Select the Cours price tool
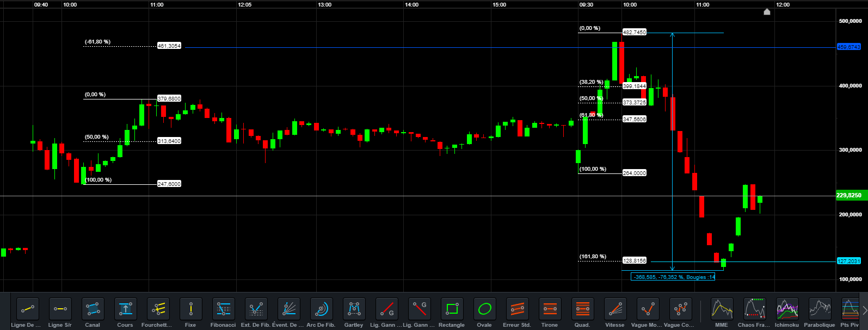This screenshot has width=868, height=330. click(x=126, y=309)
